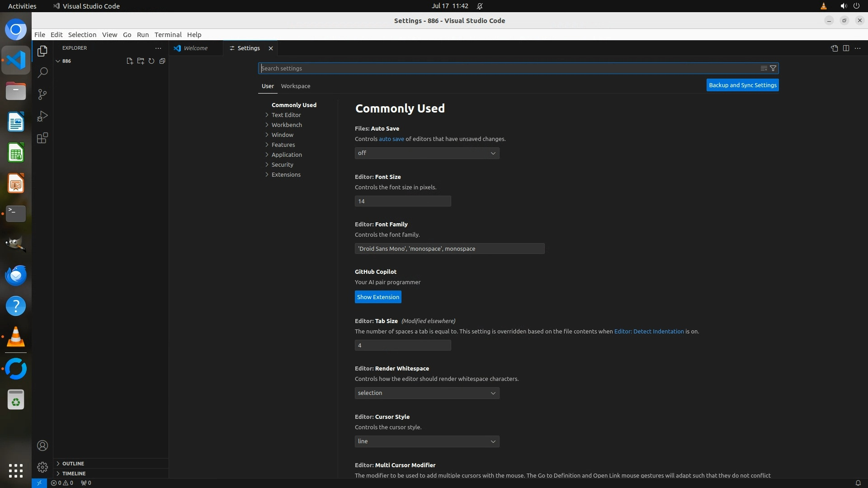Open the Search view in activity bar

[x=42, y=73]
